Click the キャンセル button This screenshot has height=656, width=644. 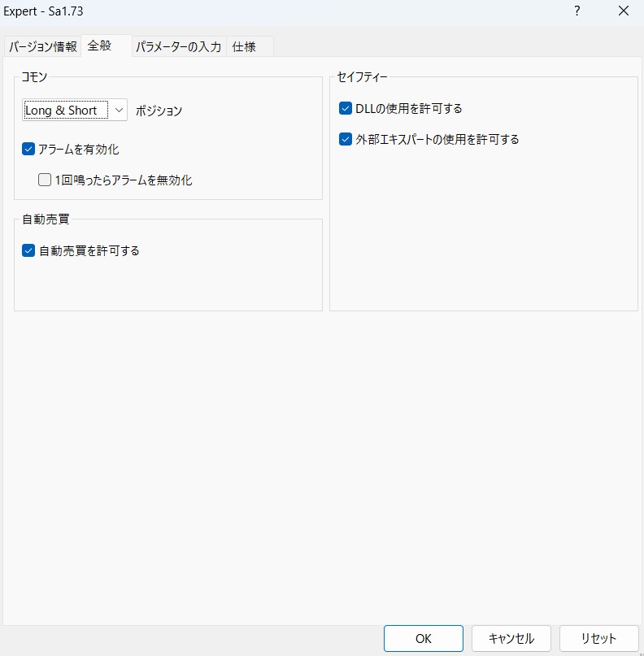pos(511,638)
